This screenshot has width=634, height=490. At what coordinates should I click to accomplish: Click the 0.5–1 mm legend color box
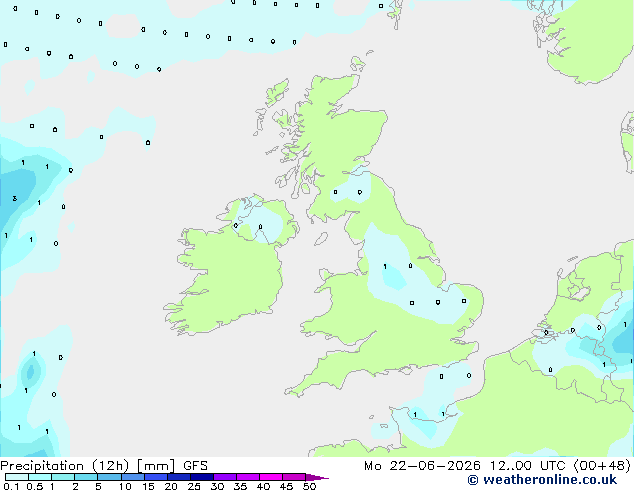tap(40, 477)
